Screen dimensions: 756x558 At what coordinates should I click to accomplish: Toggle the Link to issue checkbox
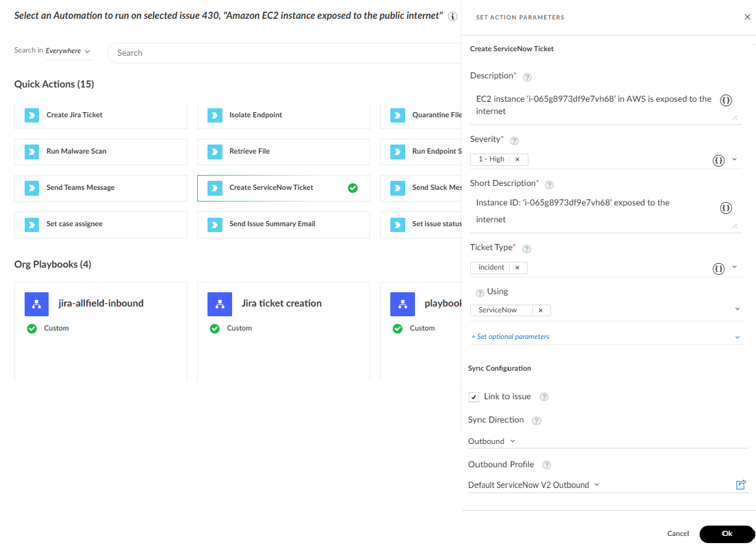tap(474, 397)
